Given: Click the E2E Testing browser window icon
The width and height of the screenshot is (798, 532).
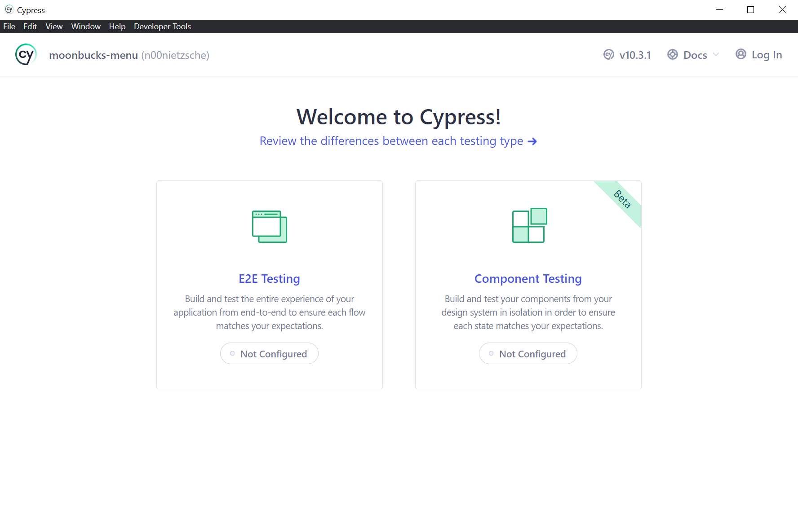Looking at the screenshot, I should point(270,226).
